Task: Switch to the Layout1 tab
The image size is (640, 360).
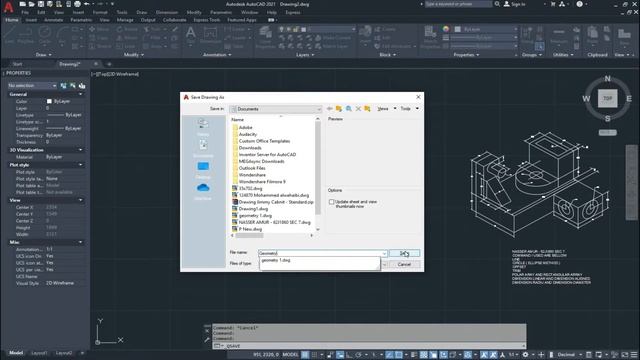Action: point(39,353)
